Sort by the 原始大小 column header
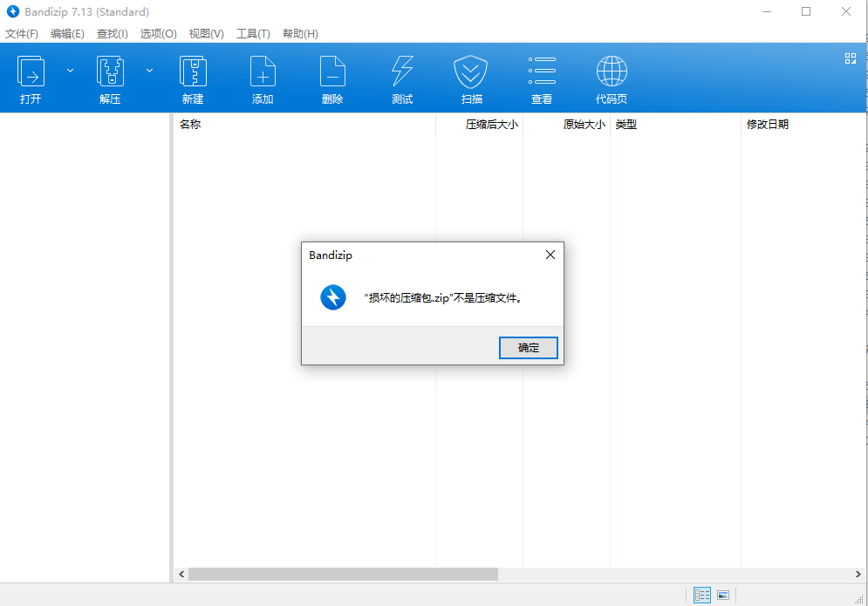This screenshot has height=606, width=868. (566, 124)
